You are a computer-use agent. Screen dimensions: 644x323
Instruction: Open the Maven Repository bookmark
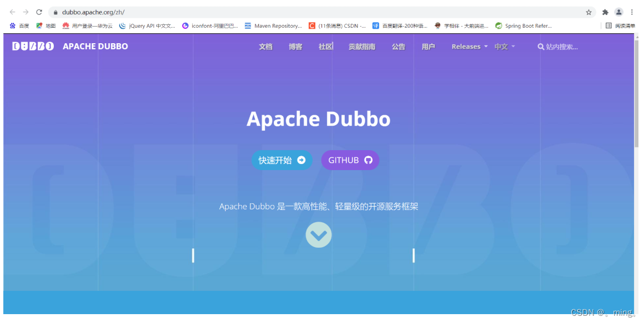click(273, 26)
